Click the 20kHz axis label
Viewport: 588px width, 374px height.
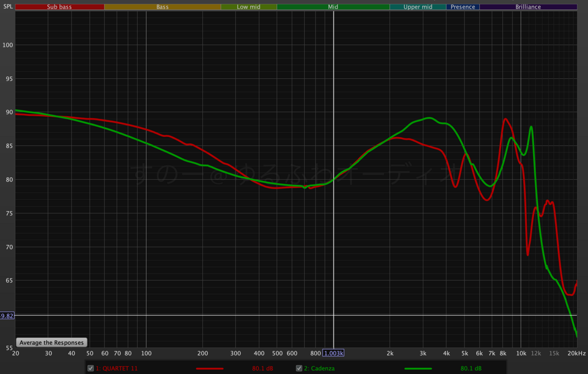pos(576,353)
